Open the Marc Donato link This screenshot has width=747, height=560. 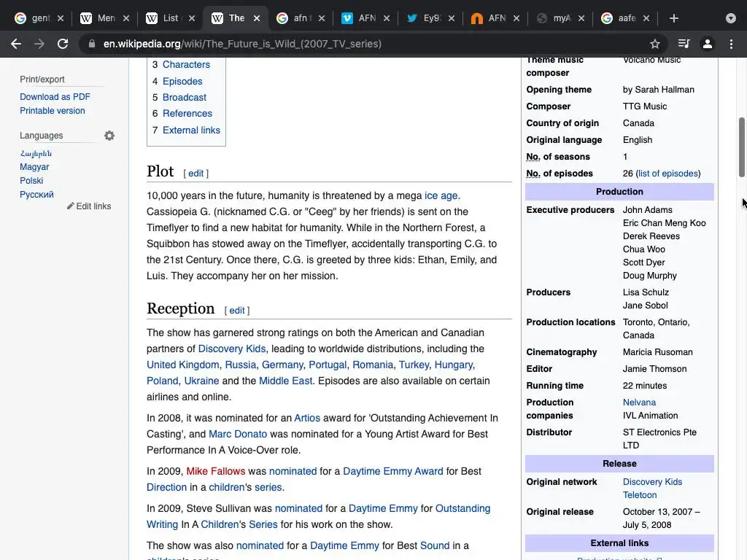pyautogui.click(x=238, y=435)
